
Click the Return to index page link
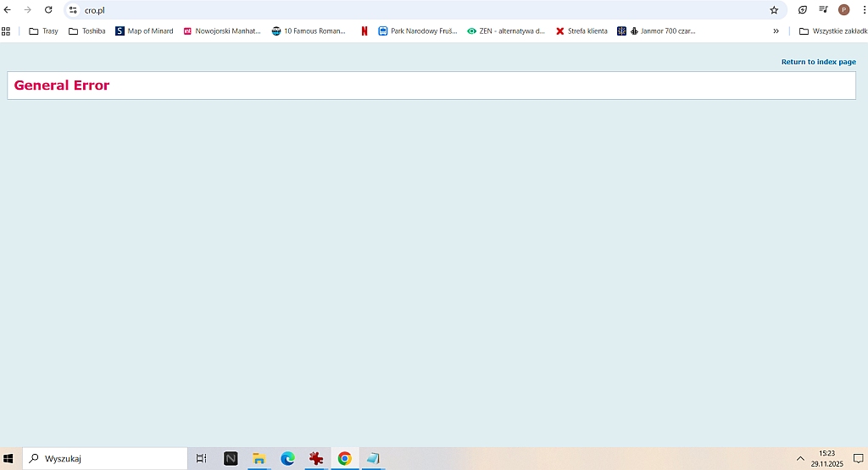818,62
